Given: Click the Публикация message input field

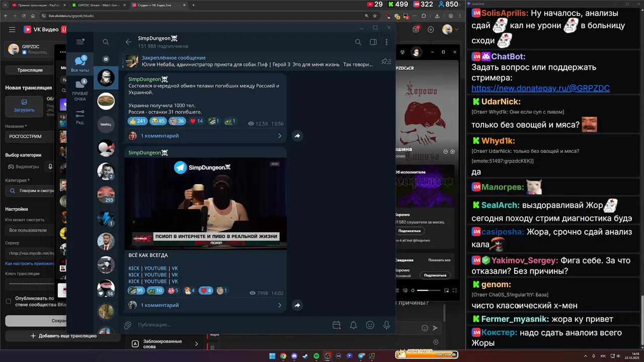Looking at the screenshot, I should (231, 325).
